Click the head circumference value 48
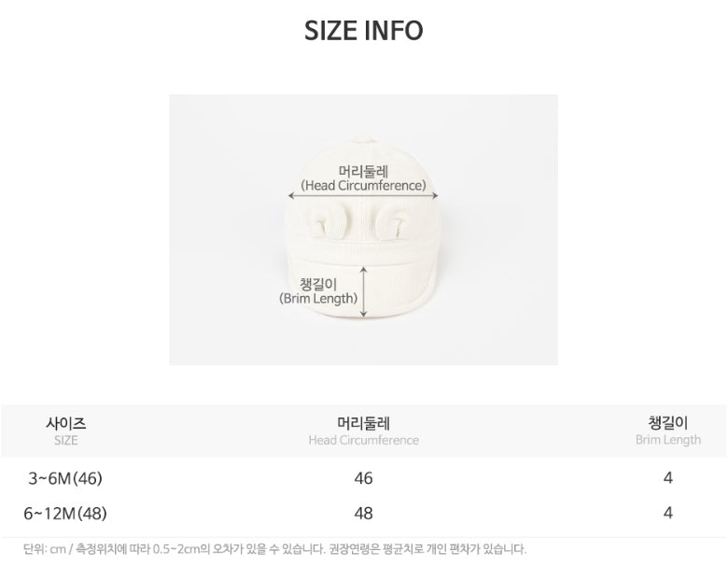Viewport: 728px width, 566px height. click(363, 513)
